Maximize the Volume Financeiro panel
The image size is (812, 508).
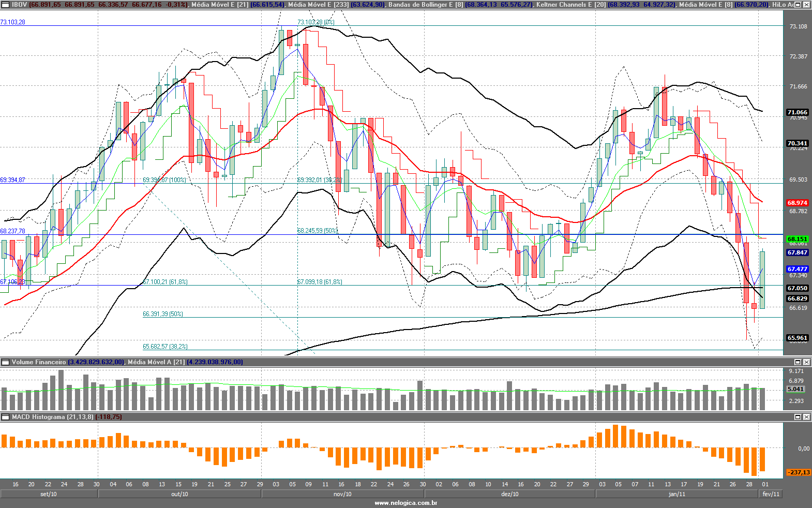[x=798, y=362]
